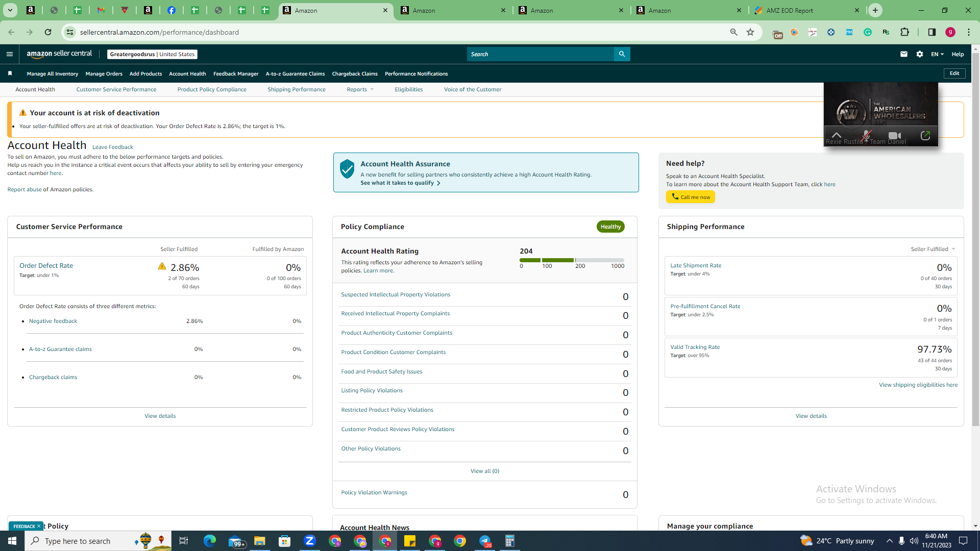Click into the Seller Central search field
Viewport: 980px width, 551px height.
click(540, 54)
